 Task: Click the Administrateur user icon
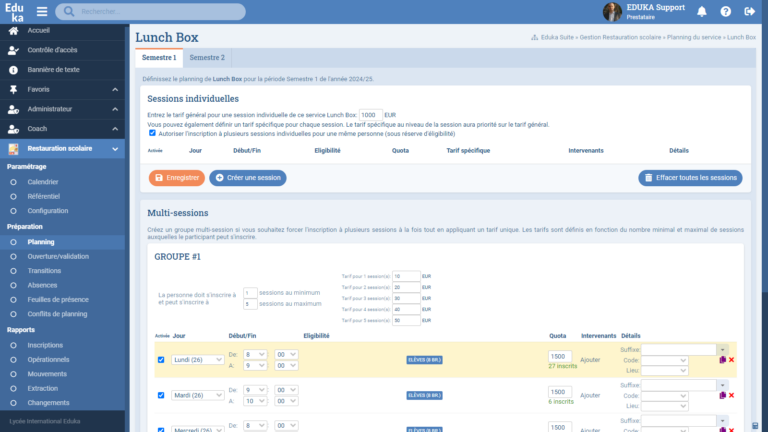point(13,109)
